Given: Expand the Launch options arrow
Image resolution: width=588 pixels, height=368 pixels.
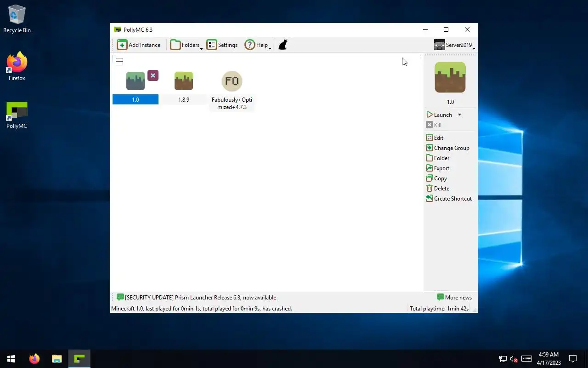Looking at the screenshot, I should [x=459, y=115].
